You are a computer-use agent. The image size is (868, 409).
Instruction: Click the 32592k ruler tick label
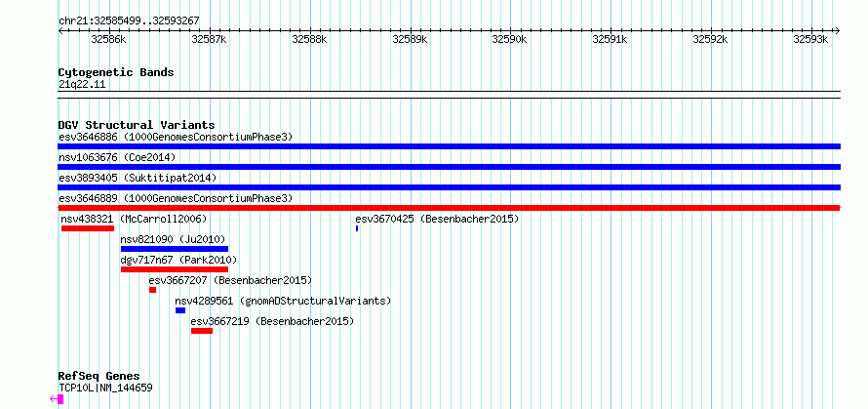click(711, 39)
